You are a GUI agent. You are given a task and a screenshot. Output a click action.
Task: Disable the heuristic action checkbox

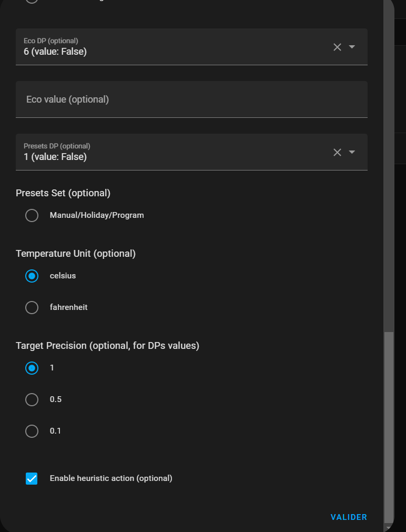click(x=32, y=478)
